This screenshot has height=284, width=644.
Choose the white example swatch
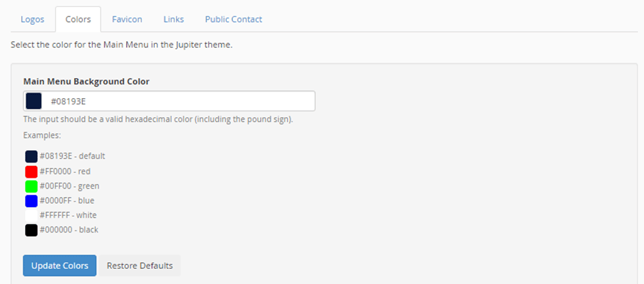(x=32, y=215)
